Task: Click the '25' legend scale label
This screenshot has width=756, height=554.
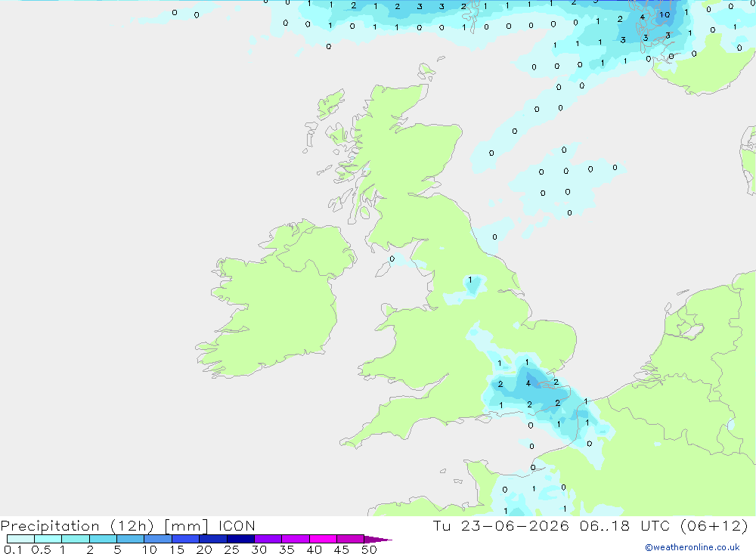Action: click(x=231, y=549)
